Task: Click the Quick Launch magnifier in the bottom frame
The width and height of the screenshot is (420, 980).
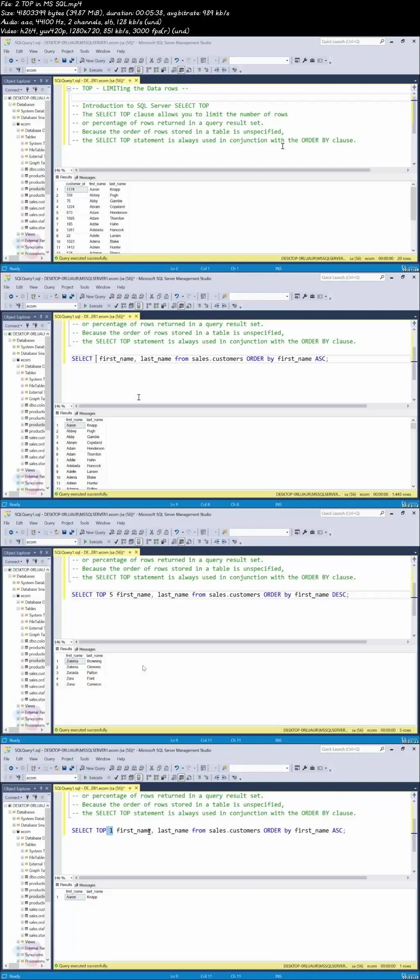Action: (x=382, y=749)
